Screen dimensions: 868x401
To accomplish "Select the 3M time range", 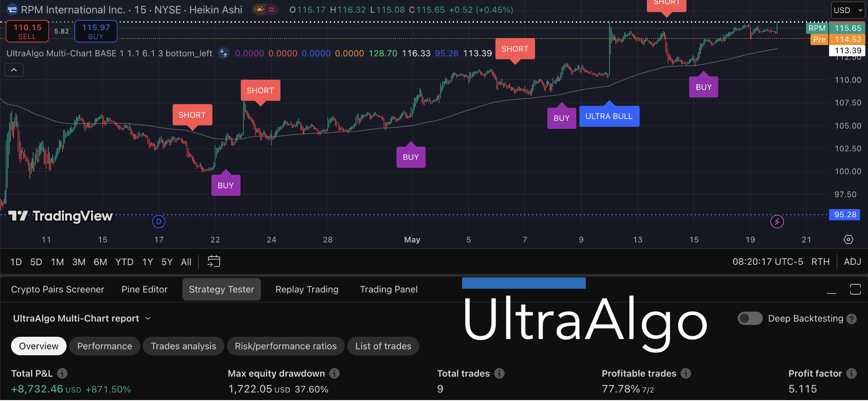I will (79, 262).
